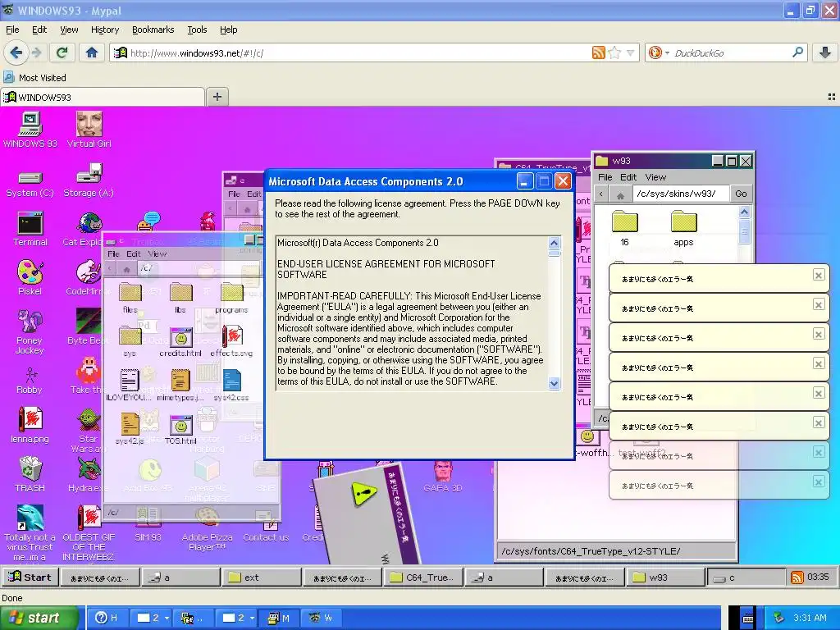
Task: Open the address bar history dropdown arrow
Action: tap(631, 52)
